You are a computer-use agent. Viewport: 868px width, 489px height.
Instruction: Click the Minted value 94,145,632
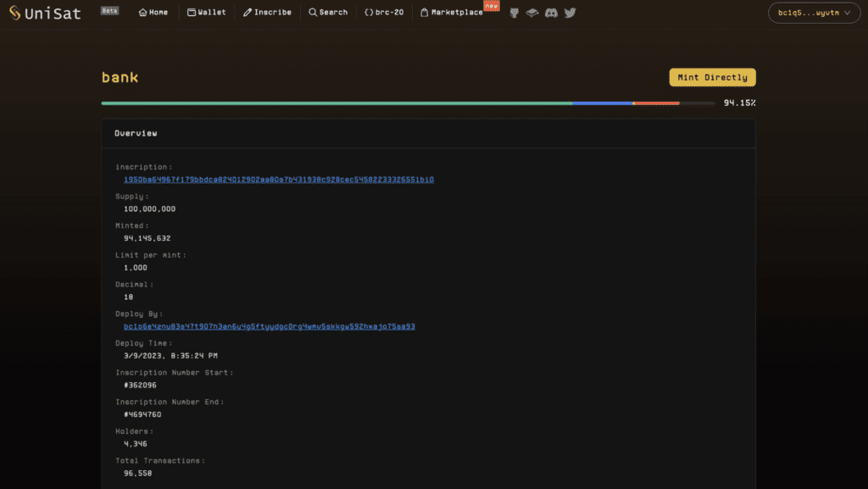[147, 238]
